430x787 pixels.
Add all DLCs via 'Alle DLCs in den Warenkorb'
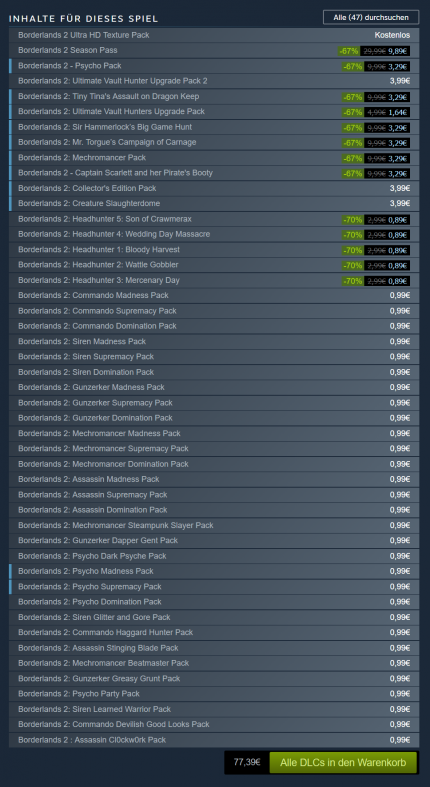pos(343,762)
